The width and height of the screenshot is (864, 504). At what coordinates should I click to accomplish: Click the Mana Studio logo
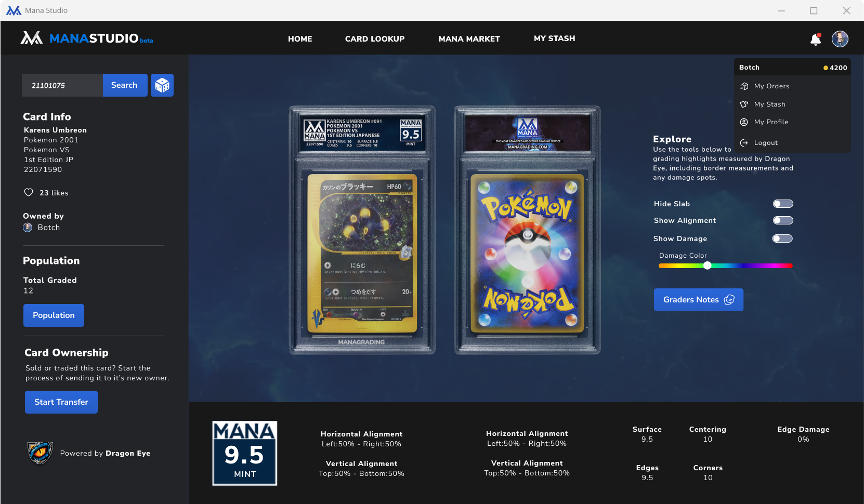[x=86, y=38]
